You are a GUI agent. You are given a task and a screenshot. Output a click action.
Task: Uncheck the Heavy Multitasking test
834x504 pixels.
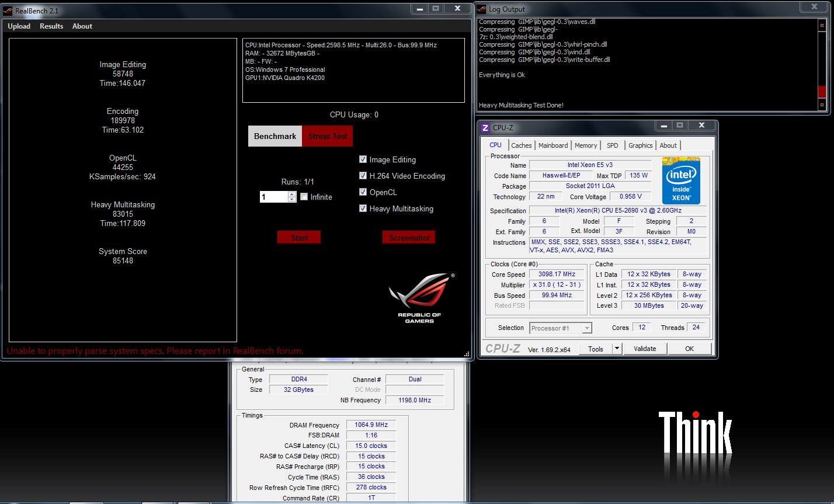click(x=363, y=208)
